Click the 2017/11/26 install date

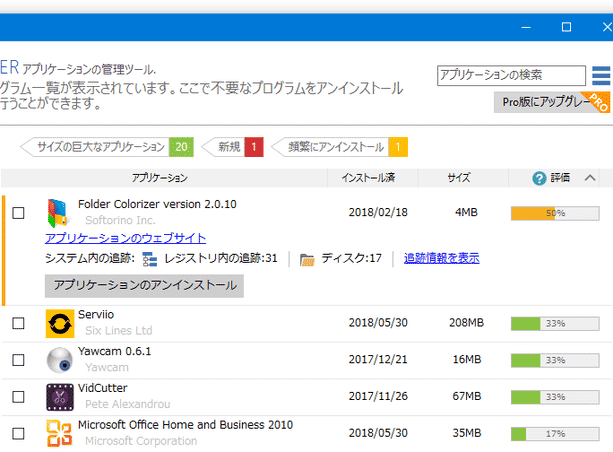[x=378, y=396]
